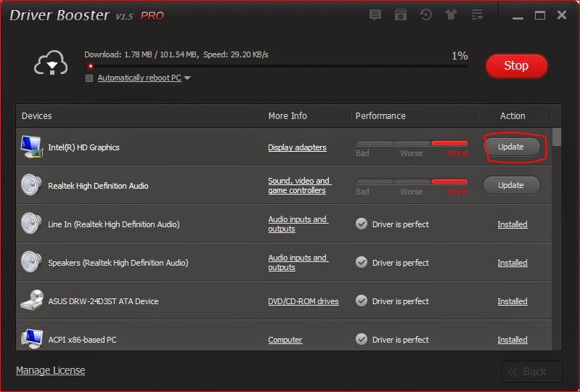Viewport: 580px width, 392px height.
Task: Open the DVD/CD-ROM drives link
Action: coord(303,301)
